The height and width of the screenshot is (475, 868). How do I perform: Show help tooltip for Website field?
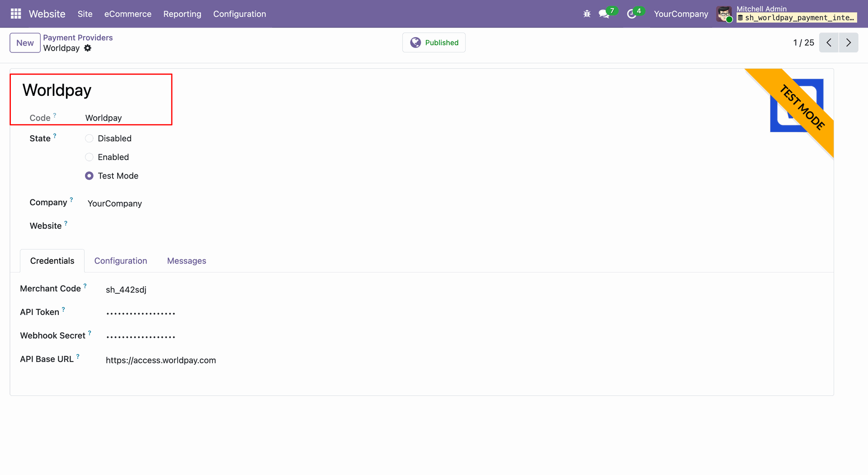tap(66, 223)
